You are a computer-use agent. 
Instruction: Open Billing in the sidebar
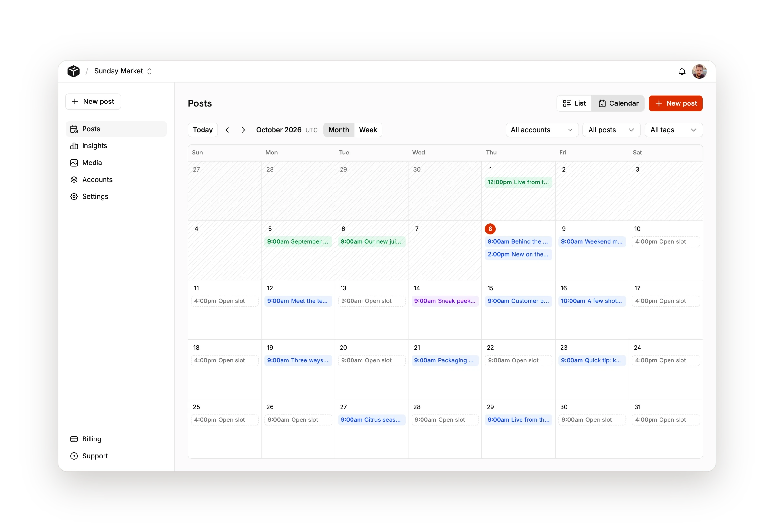click(x=116, y=439)
